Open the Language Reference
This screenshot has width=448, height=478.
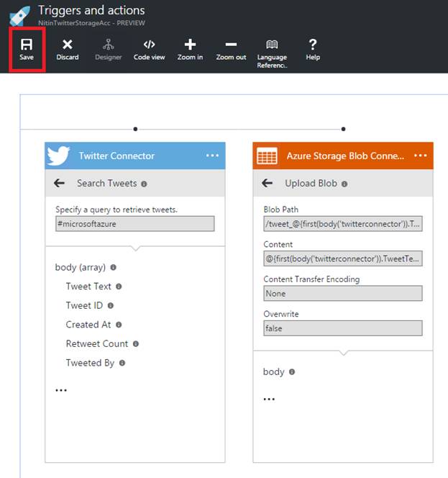click(272, 54)
